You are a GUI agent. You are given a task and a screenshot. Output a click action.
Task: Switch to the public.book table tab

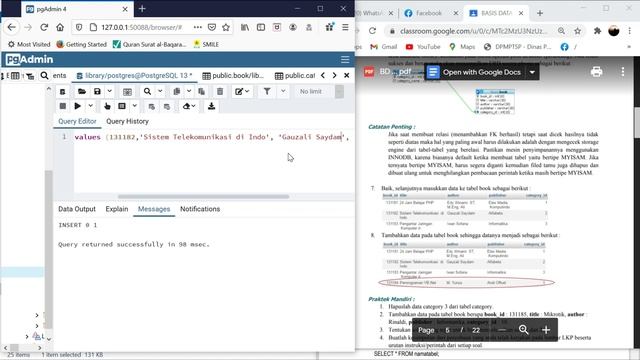(x=233, y=76)
